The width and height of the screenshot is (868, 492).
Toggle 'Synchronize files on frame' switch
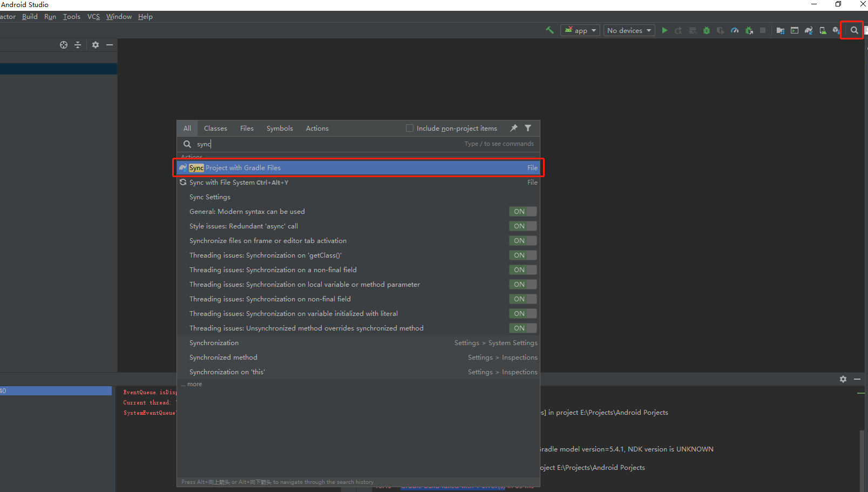click(x=523, y=241)
